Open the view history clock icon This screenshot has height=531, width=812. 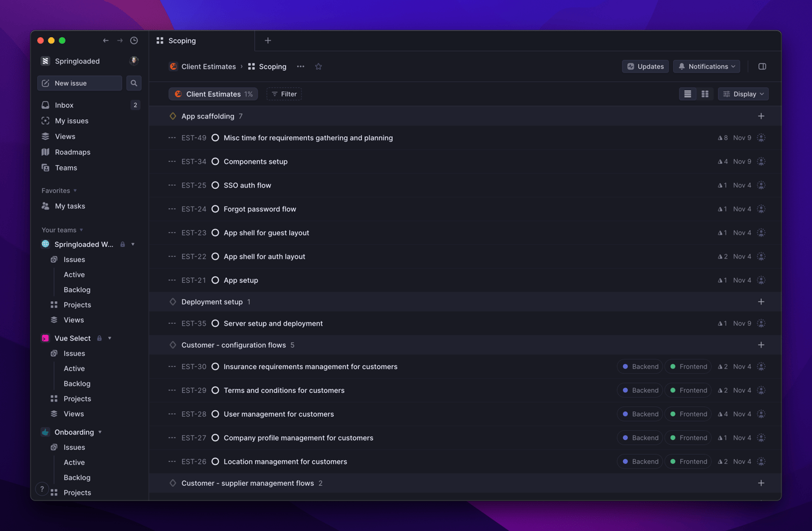(x=134, y=41)
